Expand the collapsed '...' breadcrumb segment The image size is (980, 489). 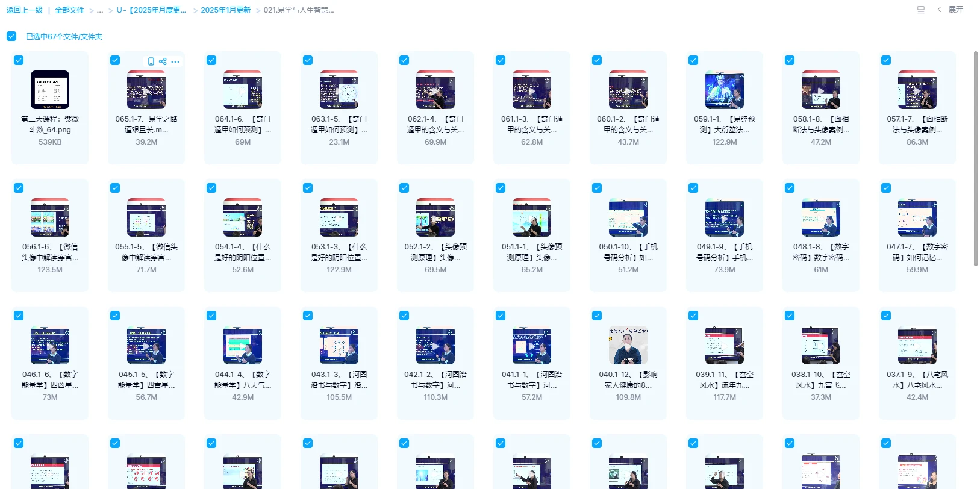(100, 10)
